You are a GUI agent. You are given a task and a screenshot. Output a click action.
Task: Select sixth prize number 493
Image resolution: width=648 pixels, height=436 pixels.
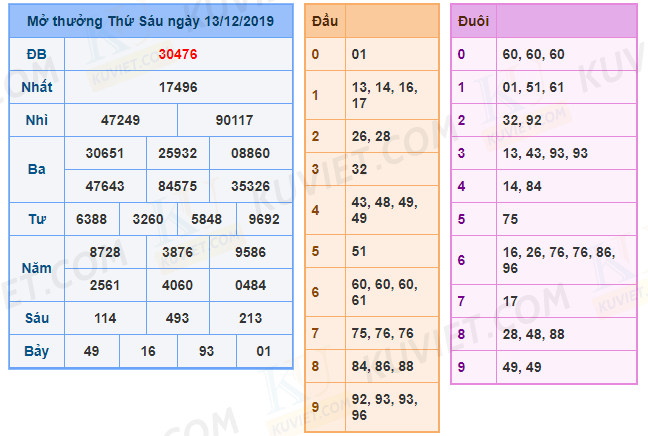coord(178,318)
